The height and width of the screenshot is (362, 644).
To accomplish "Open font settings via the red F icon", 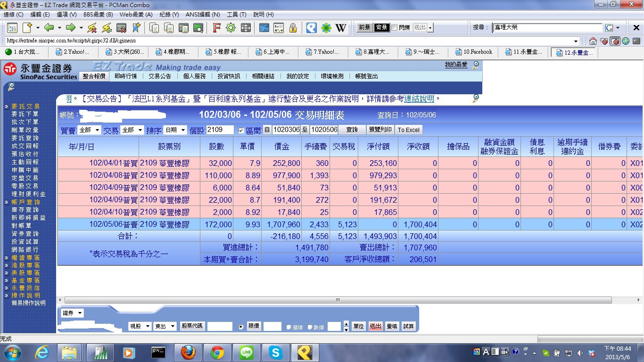I will coord(216,28).
